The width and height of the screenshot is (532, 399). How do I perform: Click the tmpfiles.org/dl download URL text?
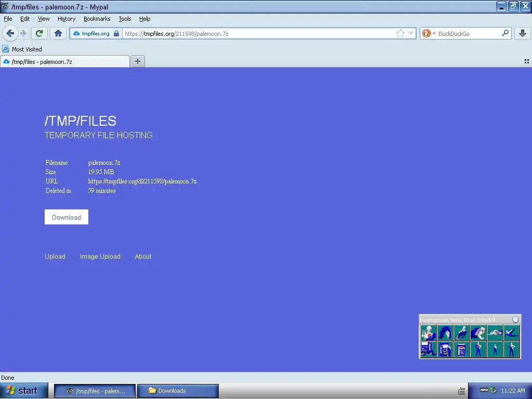[x=142, y=181]
